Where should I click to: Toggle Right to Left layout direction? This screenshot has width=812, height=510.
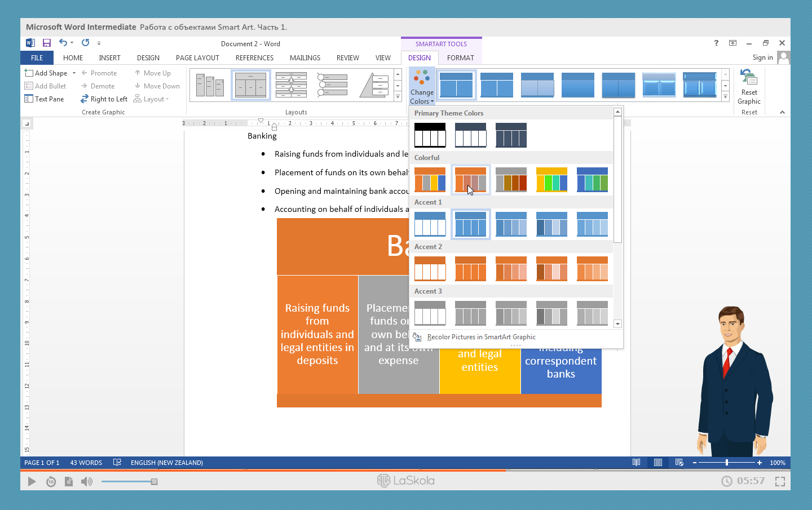104,99
